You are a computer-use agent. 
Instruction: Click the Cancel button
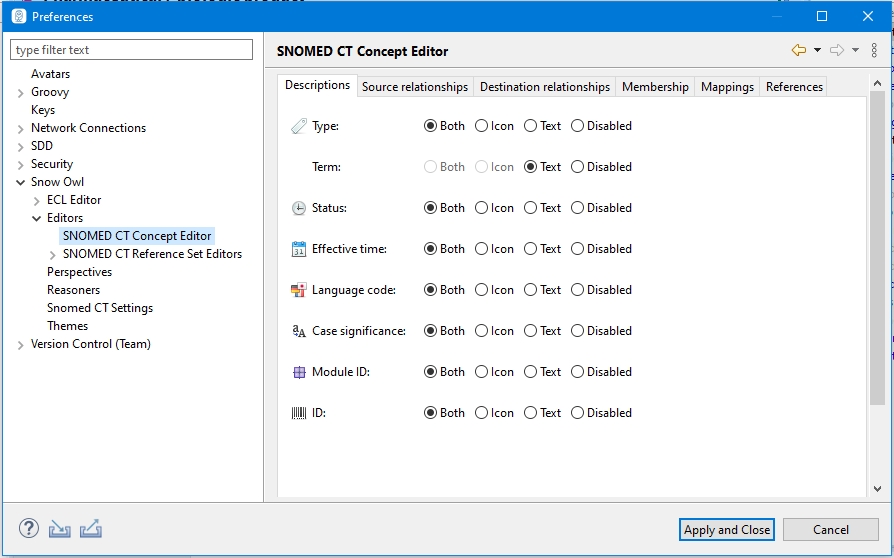click(830, 530)
